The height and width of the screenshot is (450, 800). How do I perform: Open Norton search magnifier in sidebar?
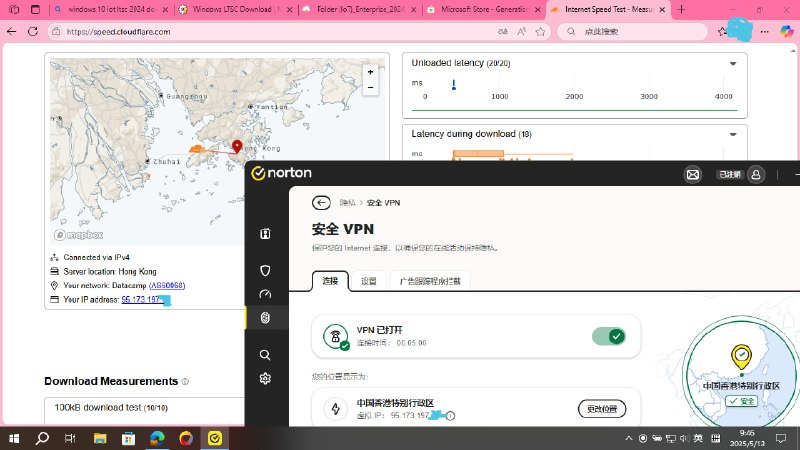pyautogui.click(x=265, y=355)
